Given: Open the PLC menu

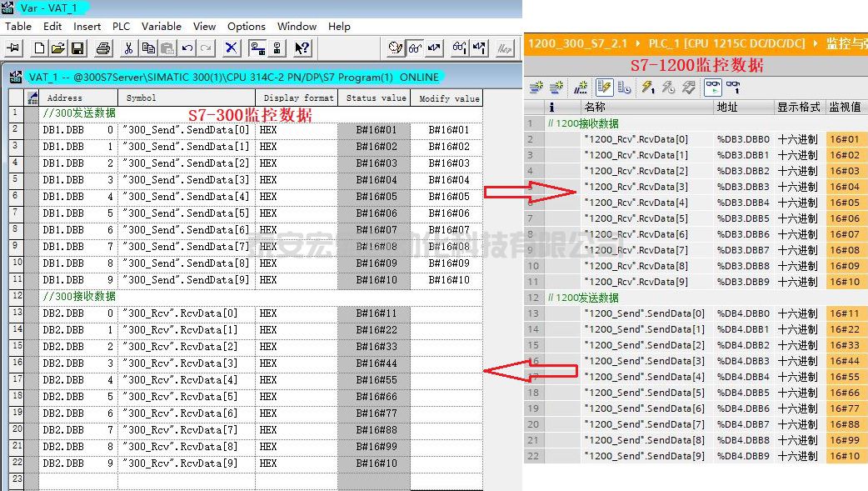Looking at the screenshot, I should click(121, 26).
